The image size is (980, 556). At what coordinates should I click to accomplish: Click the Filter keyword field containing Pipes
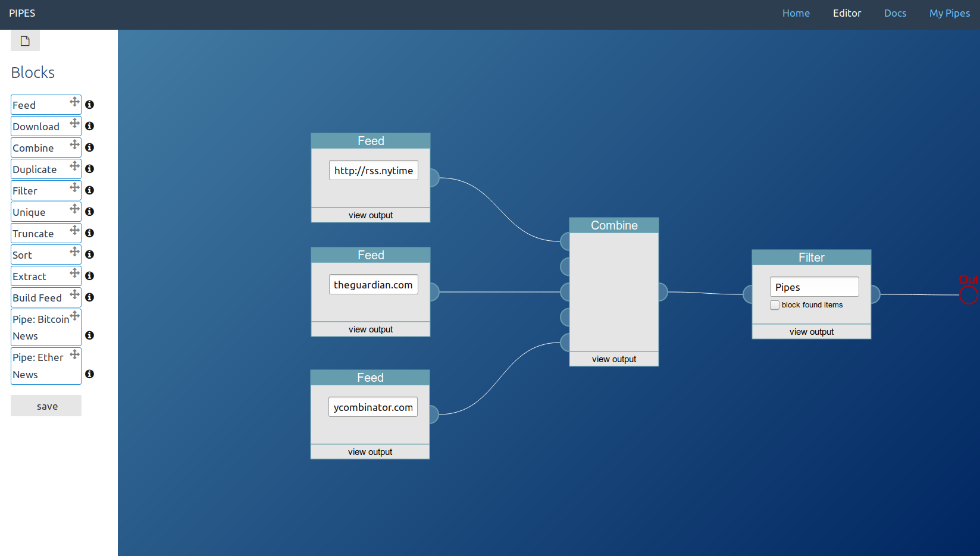coord(814,287)
